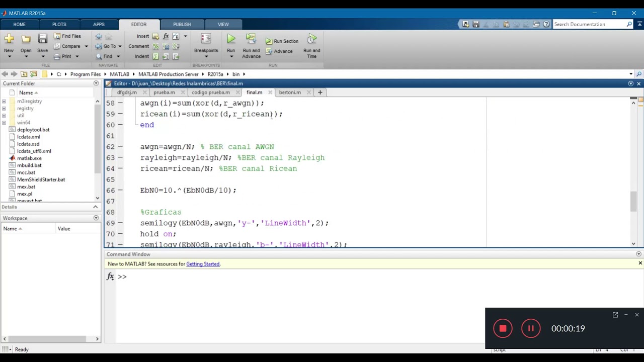The width and height of the screenshot is (644, 362).
Task: Open the Find dropdown arrow
Action: click(117, 56)
